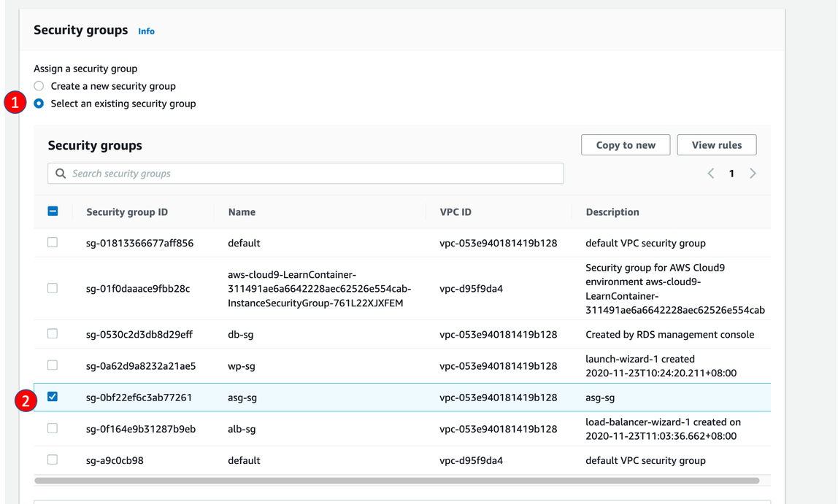Click the Copy to new button
Screen dimensions: 838x504
coord(626,145)
